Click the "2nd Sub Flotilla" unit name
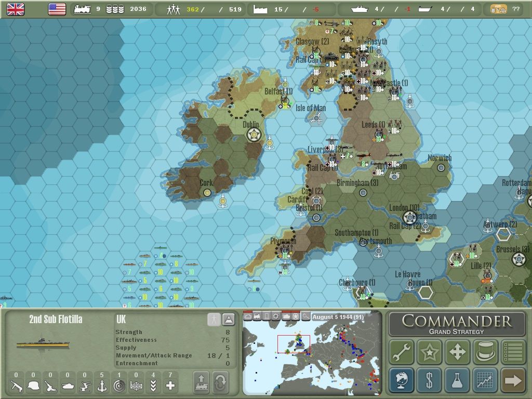This screenshot has width=532, height=399. click(56, 320)
